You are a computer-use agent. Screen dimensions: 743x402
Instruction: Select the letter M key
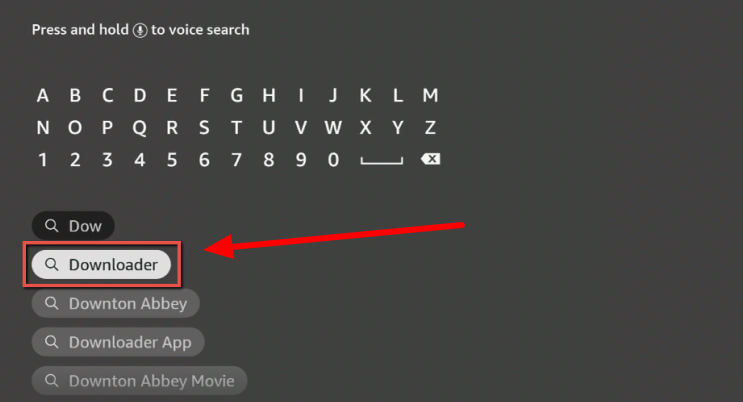click(x=430, y=95)
